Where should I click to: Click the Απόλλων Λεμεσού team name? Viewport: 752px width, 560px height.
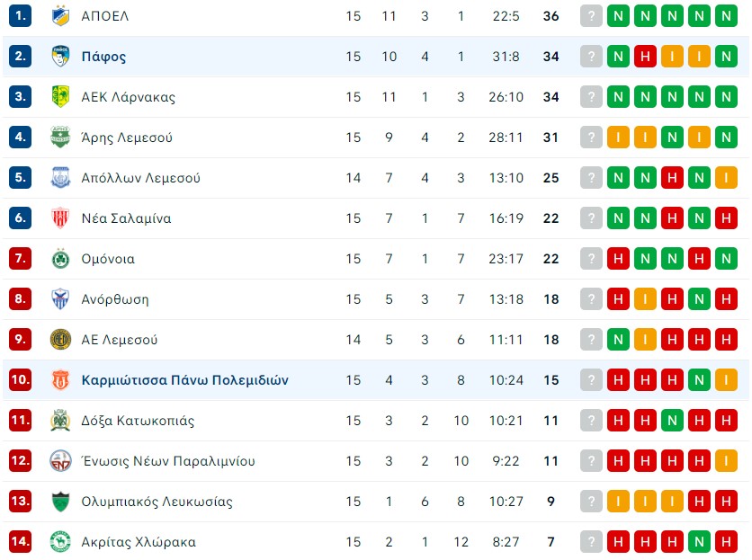[140, 178]
